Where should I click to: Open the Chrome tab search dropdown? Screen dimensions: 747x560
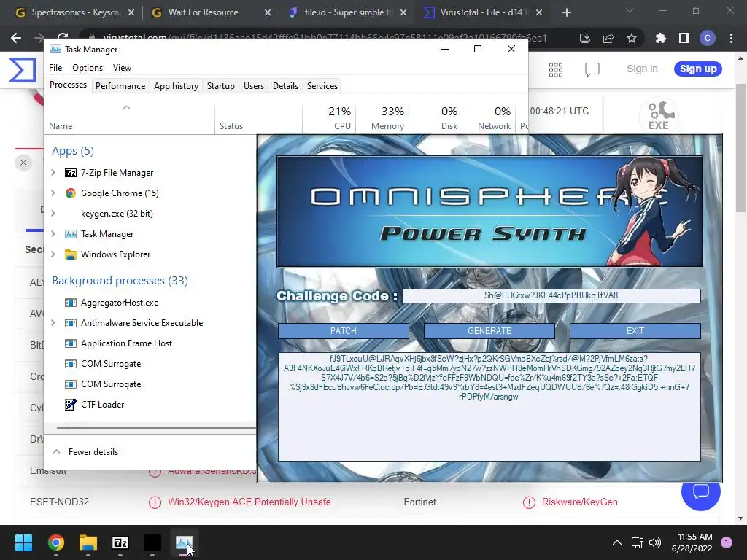pos(630,10)
